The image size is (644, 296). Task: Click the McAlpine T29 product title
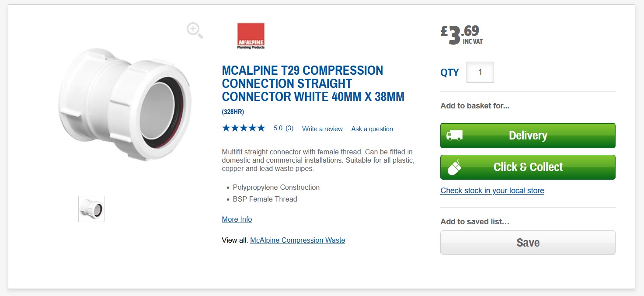[313, 84]
